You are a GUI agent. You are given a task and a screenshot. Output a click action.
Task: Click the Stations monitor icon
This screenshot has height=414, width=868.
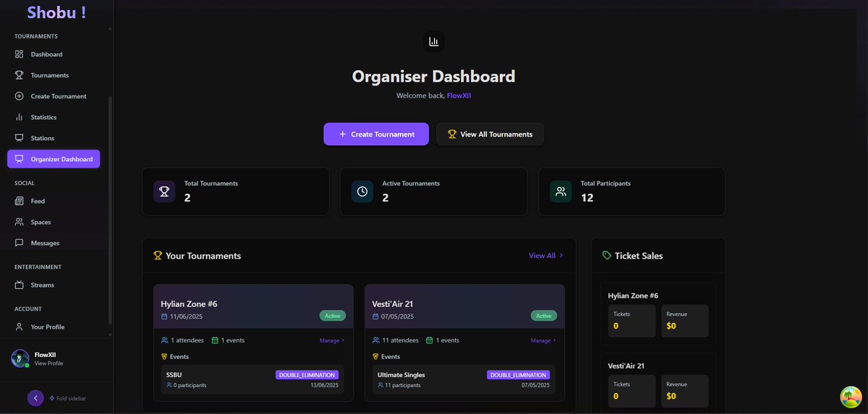pyautogui.click(x=20, y=138)
